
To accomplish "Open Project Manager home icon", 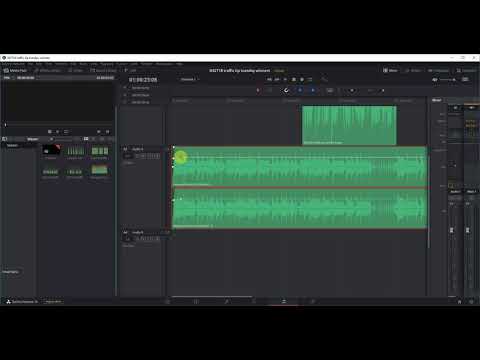I will 459,302.
